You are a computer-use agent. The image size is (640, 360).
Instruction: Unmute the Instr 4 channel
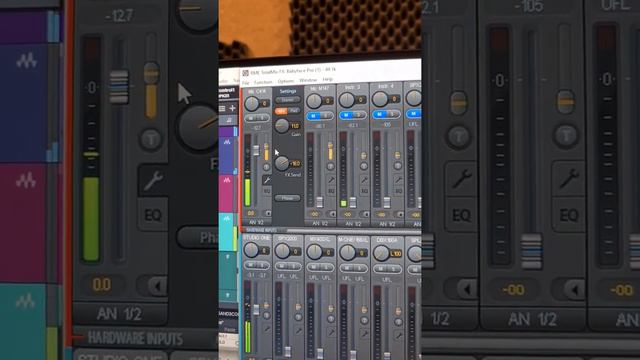tap(380, 115)
